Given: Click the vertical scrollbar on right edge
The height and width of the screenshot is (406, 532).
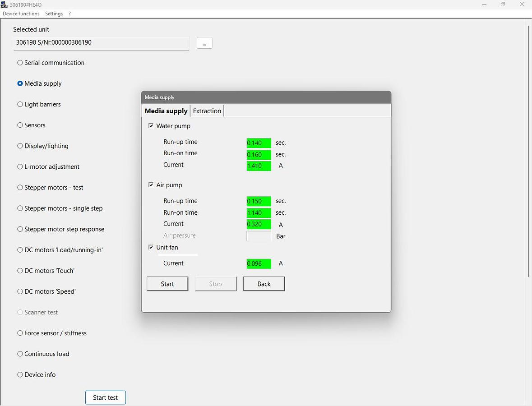Looking at the screenshot, I should 528,151.
